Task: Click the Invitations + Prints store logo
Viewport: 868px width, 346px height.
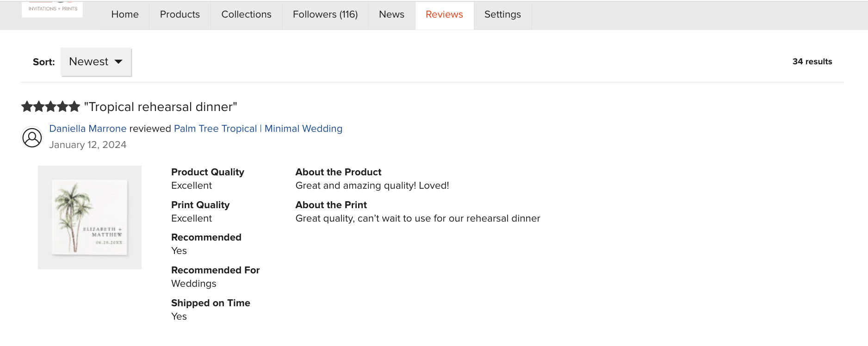Action: 52,9
